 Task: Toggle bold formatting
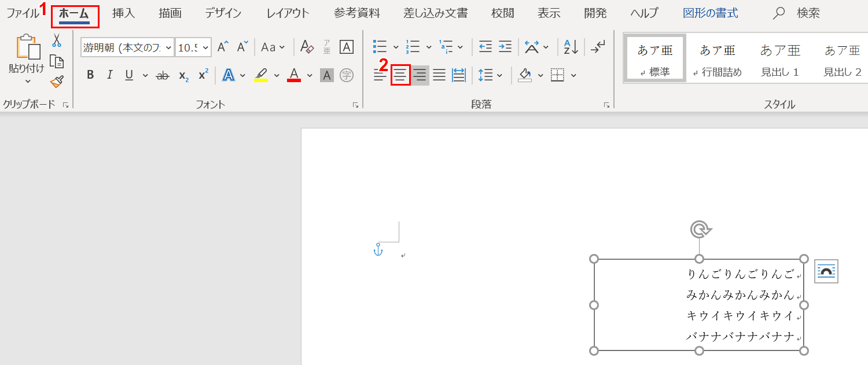tap(90, 75)
